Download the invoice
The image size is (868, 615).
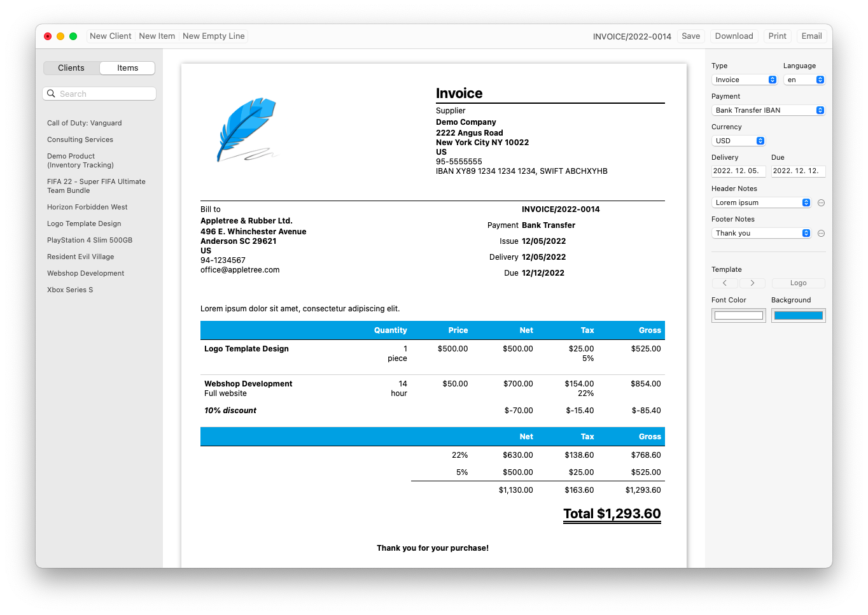[734, 36]
